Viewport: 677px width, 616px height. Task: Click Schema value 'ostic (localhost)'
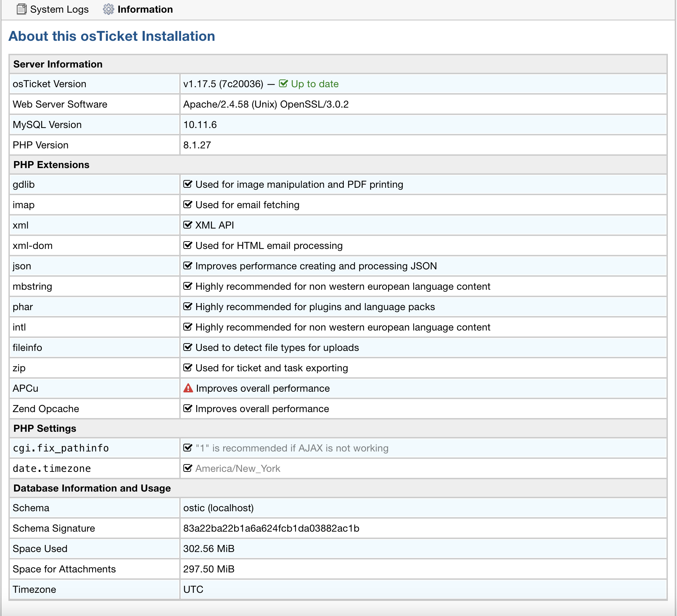(x=218, y=508)
